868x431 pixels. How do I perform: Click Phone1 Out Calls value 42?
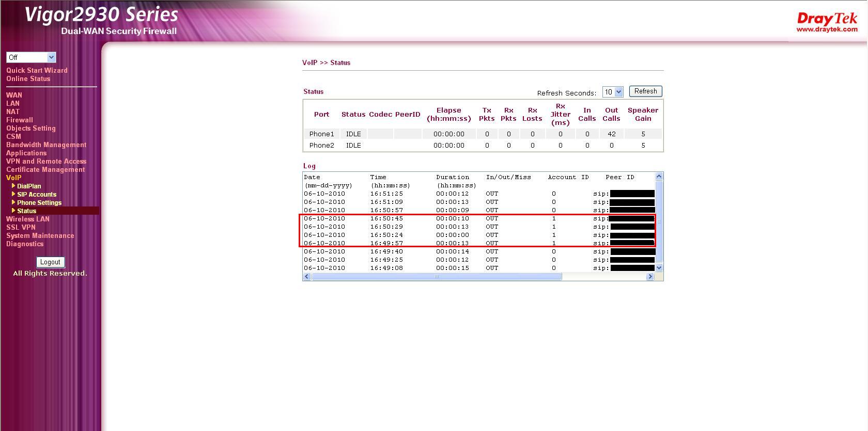tap(612, 134)
